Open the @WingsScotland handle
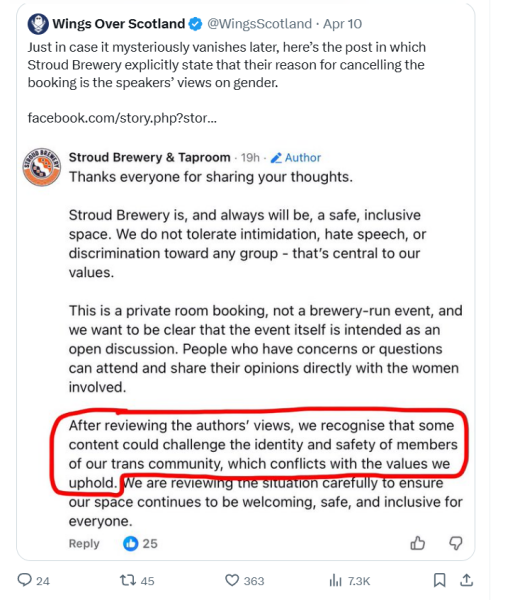 [259, 24]
